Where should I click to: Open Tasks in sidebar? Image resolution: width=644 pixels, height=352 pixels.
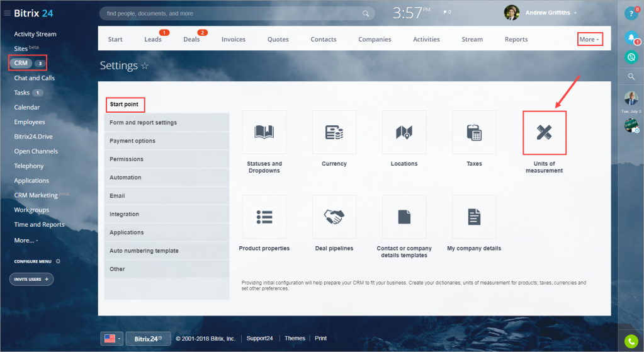pyautogui.click(x=22, y=93)
